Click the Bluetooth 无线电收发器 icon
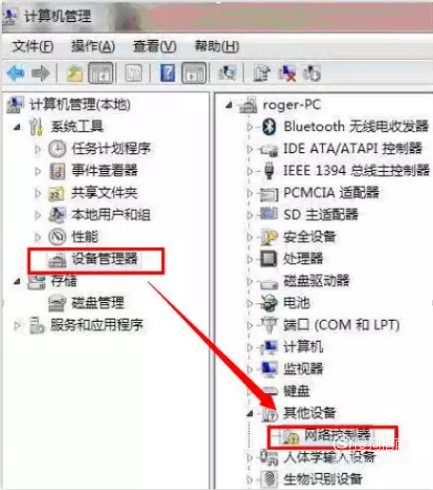This screenshot has width=433, height=490. point(269,127)
